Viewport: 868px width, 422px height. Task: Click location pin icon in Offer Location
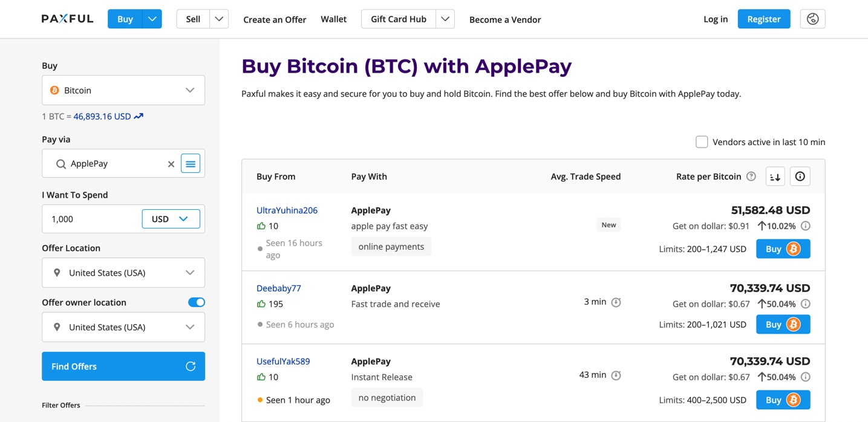57,273
